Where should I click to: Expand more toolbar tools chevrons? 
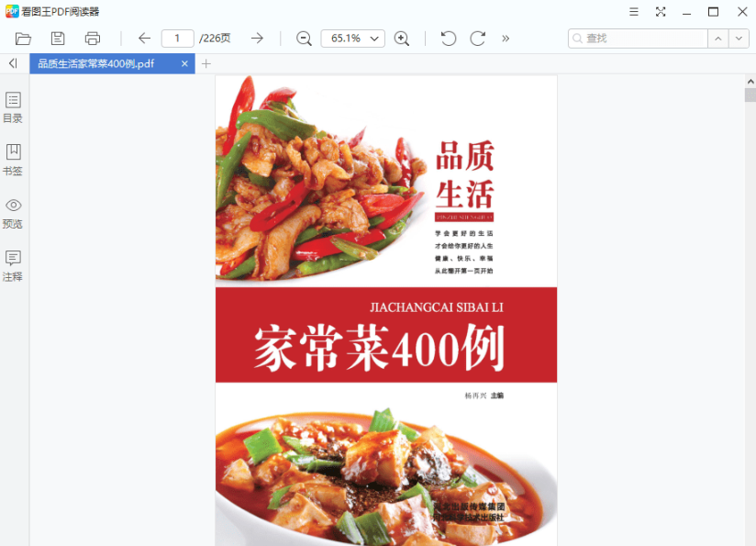tap(506, 39)
